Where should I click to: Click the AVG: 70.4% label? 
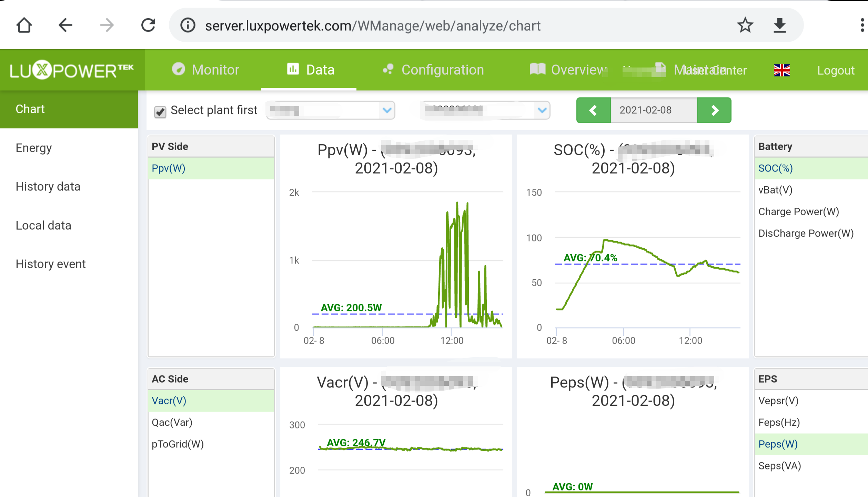pyautogui.click(x=590, y=258)
